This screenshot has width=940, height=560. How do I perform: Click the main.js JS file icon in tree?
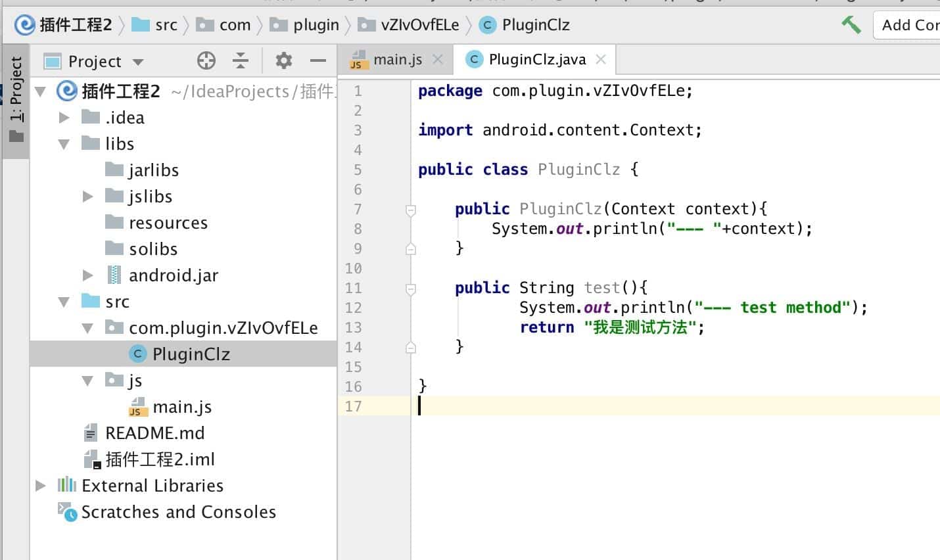[x=137, y=408]
